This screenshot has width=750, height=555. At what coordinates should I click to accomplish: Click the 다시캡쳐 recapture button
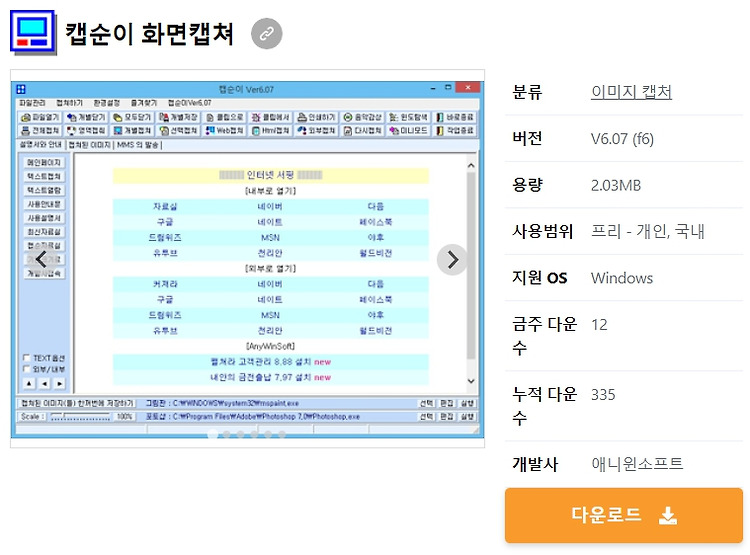click(x=363, y=130)
